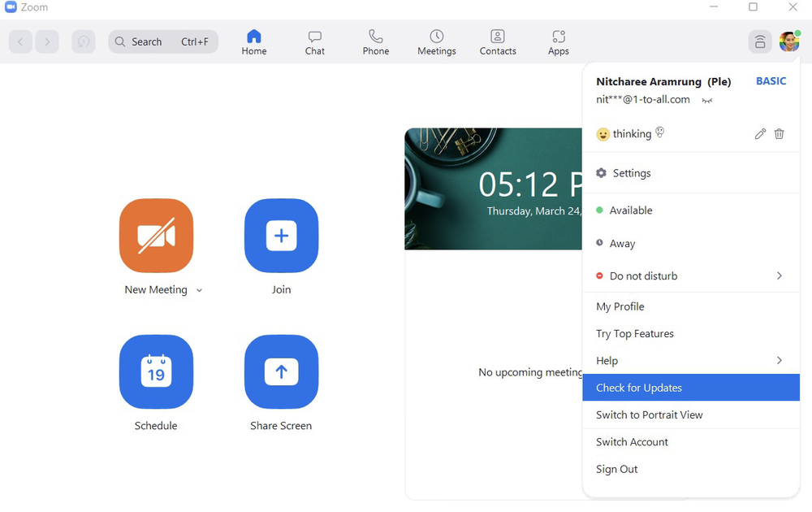Click the Zoom logo in title bar

[11, 7]
